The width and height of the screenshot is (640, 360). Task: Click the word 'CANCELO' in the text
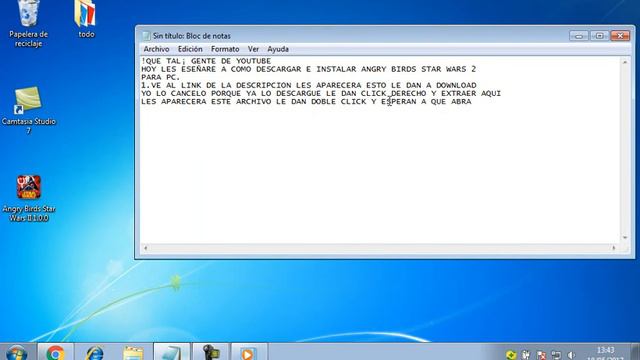(x=189, y=93)
